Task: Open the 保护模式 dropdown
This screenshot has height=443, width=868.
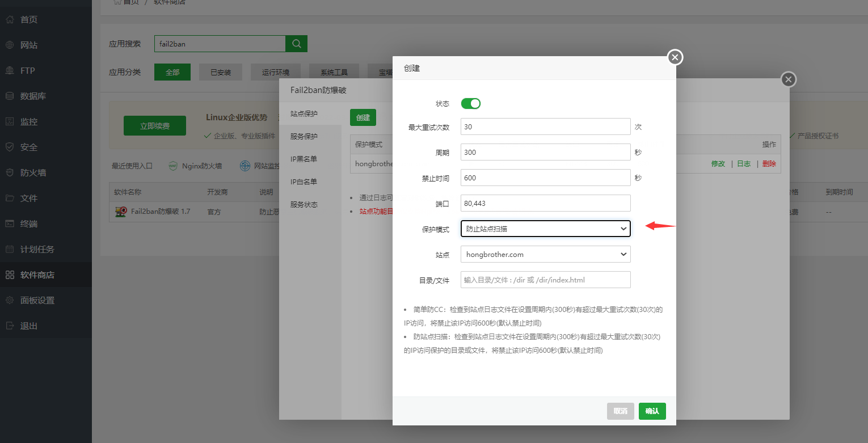Action: 545,228
